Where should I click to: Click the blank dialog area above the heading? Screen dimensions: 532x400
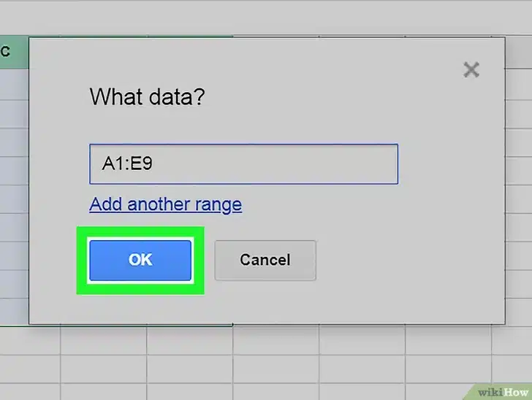219,58
